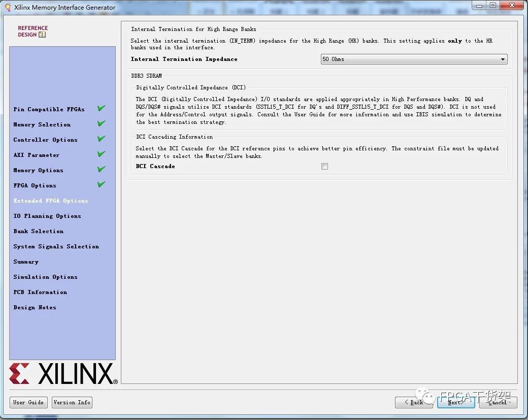Click the Cancel button
Viewport: 528px width, 420px height.
498,402
